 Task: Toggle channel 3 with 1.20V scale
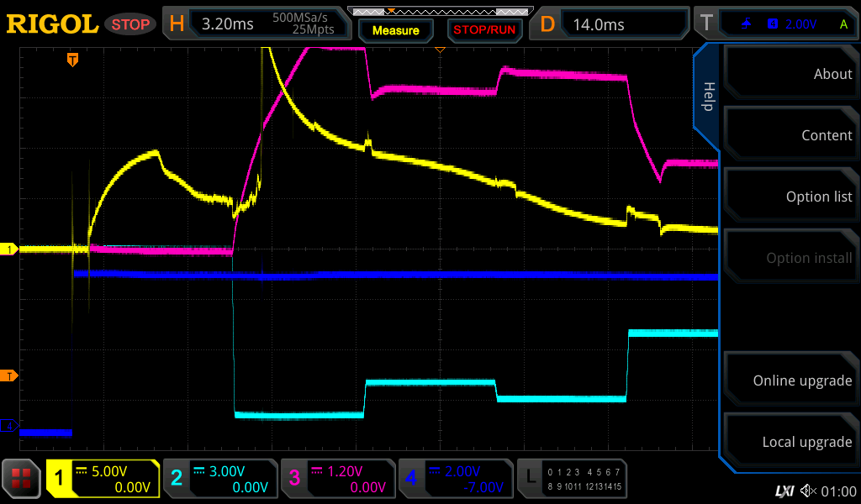click(x=337, y=479)
